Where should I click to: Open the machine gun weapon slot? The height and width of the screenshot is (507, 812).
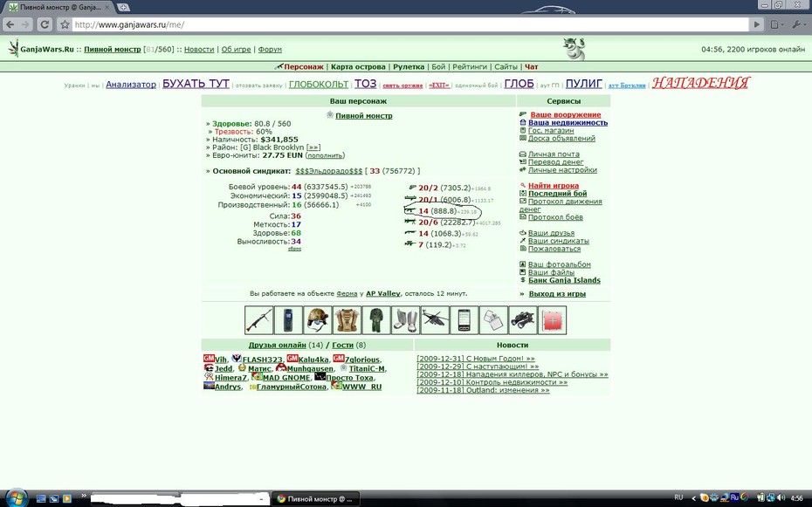coord(258,320)
